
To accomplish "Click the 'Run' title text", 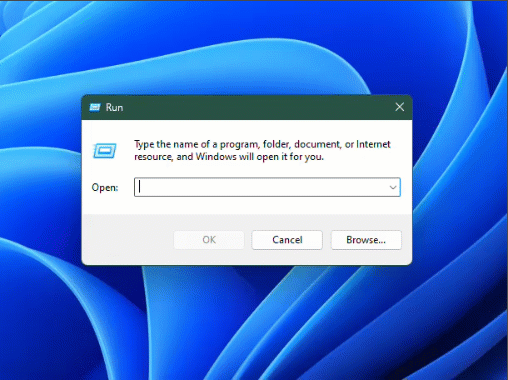I will [114, 107].
